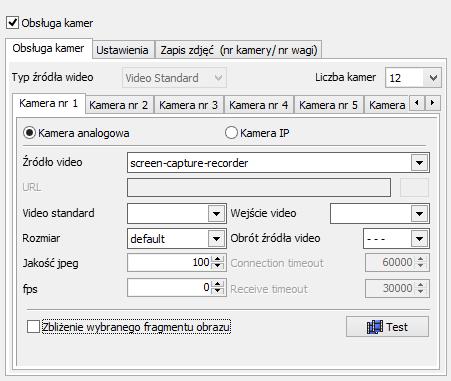
Task: Uncheck the top Obsługa kamer checkbox
Action: point(12,23)
